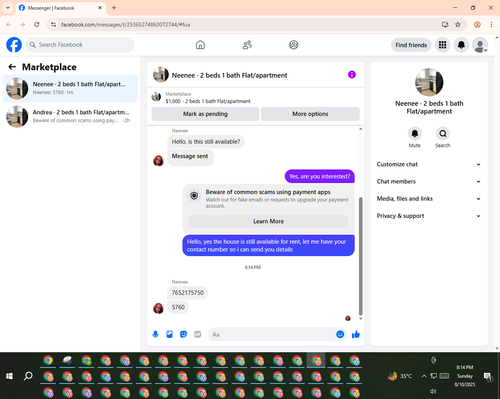
Task: Record a voice clip microphone icon
Action: 156,334
